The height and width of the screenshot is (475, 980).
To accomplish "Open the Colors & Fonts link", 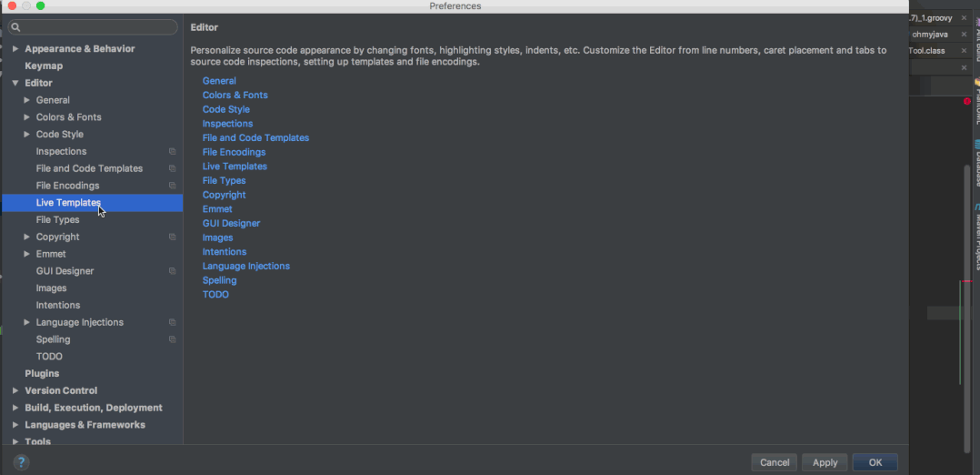I will [x=235, y=96].
